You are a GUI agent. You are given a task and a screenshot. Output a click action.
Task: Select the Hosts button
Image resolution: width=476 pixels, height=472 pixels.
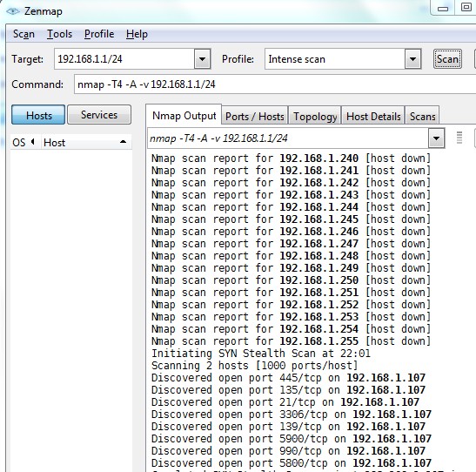pos(38,115)
